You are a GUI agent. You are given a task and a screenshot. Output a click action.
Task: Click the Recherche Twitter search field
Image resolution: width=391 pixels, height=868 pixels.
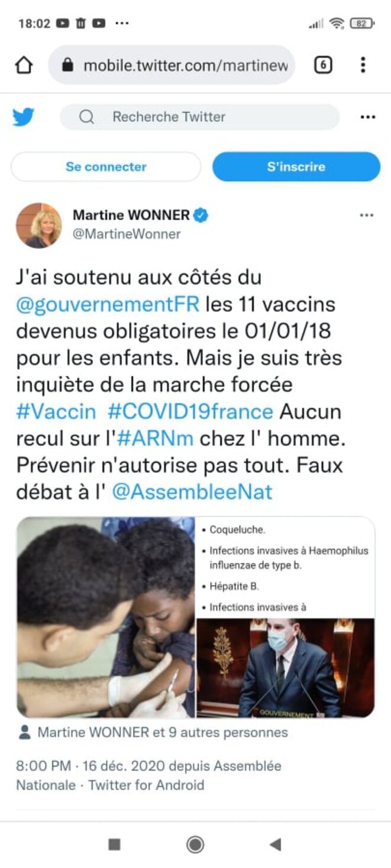tap(200, 117)
